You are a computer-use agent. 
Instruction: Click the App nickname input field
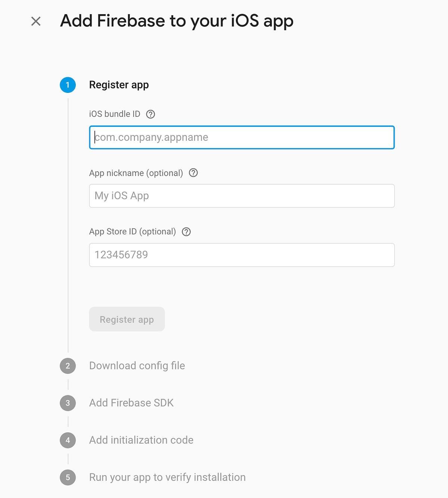[x=241, y=196]
